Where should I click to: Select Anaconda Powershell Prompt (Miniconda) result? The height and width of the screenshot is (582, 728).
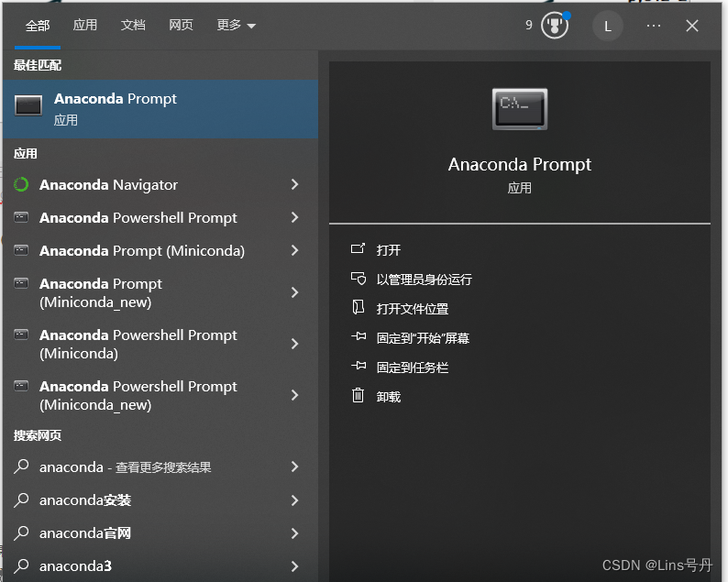click(160, 344)
